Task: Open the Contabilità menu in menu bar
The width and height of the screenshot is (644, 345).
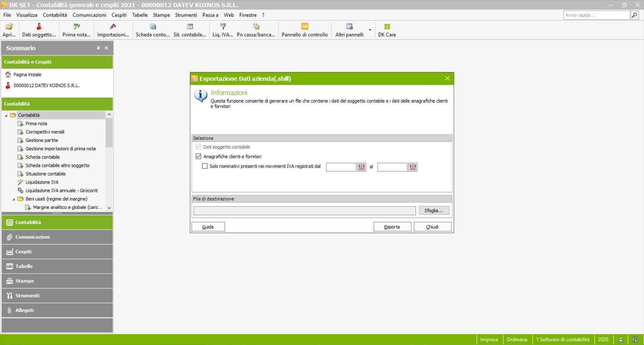Action: (55, 15)
